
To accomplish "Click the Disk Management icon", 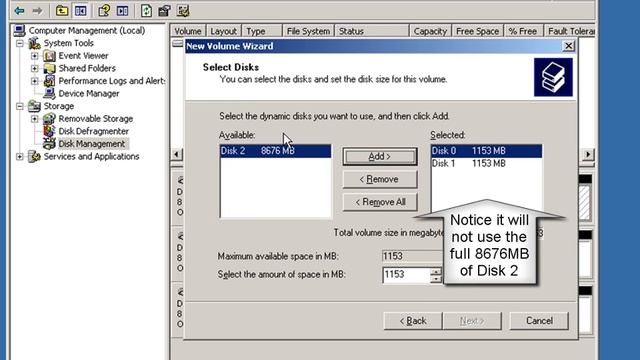I will tap(49, 144).
